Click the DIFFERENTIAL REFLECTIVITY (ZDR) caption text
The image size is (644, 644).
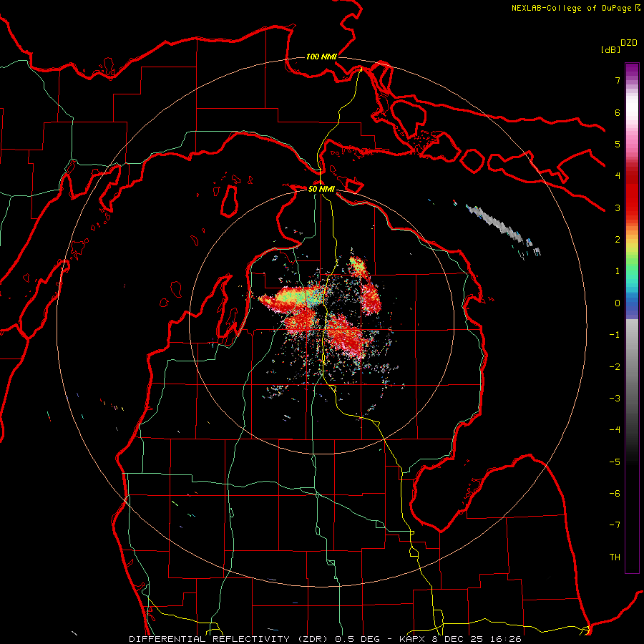(x=230, y=639)
